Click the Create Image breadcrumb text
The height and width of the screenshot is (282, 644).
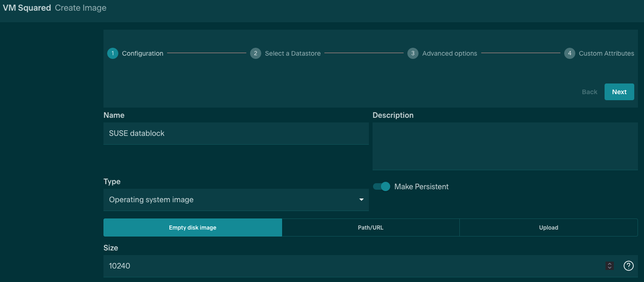pos(81,8)
